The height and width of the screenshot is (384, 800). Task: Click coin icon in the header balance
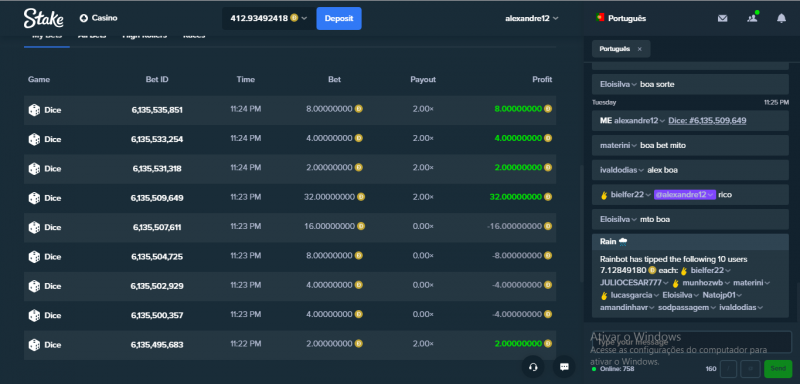coord(294,18)
